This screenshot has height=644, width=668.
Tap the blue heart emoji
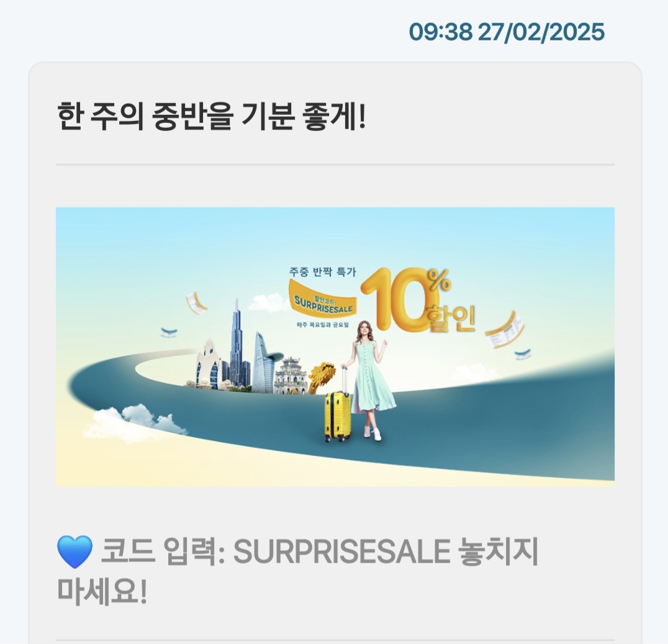click(74, 552)
